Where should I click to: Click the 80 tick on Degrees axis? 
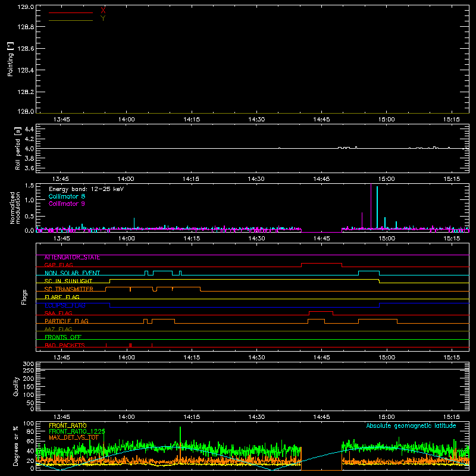coord(30,431)
